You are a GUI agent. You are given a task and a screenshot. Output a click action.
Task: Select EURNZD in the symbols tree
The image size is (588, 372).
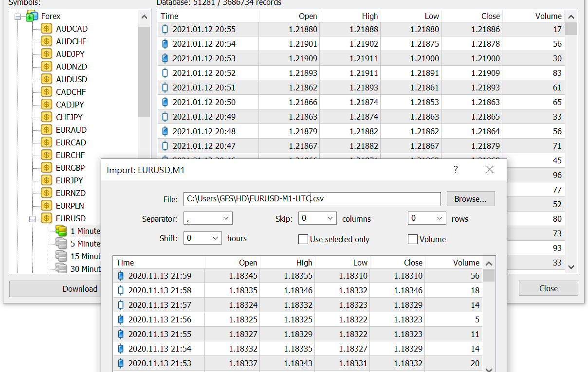point(71,193)
